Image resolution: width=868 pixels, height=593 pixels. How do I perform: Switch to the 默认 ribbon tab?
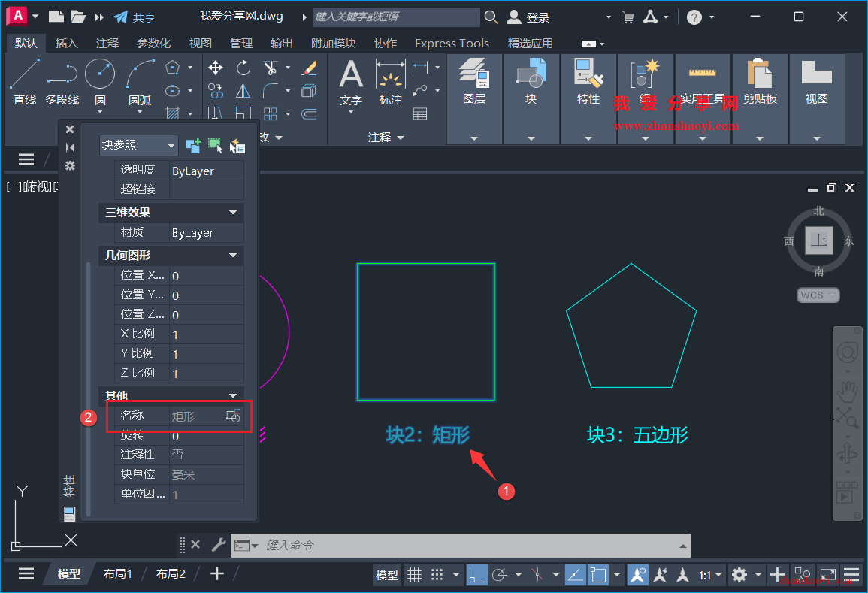[26, 43]
